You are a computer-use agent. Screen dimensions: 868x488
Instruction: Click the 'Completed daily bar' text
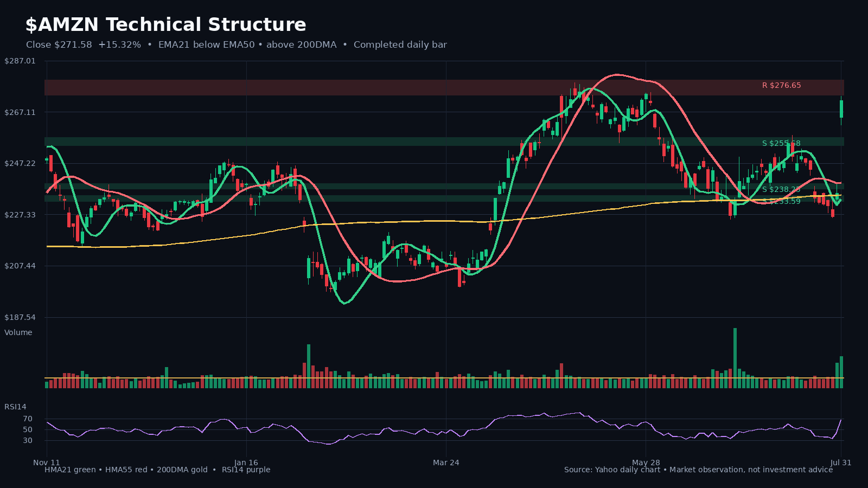pyautogui.click(x=400, y=44)
